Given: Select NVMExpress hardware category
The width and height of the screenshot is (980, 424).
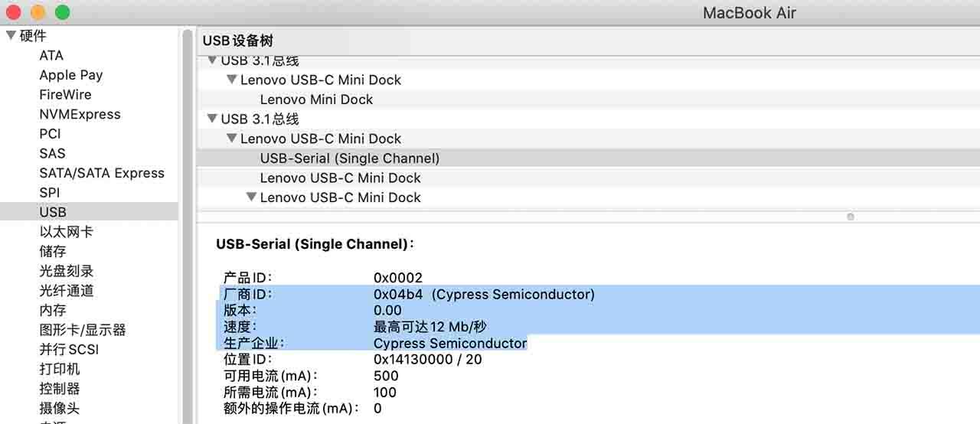Looking at the screenshot, I should pyautogui.click(x=80, y=114).
